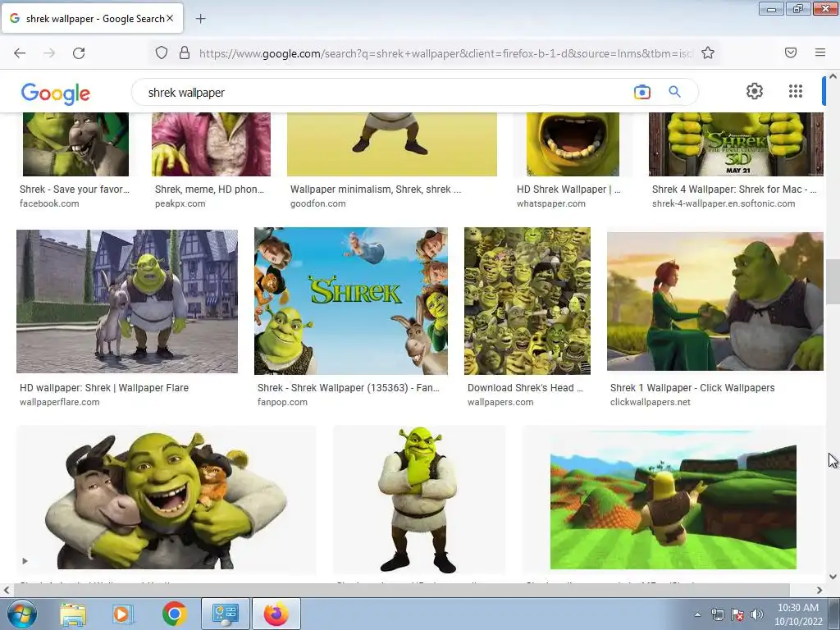Click 'Wallpaper minimalism, Shrek, shrek ...' caption
Screen dimensions: 840x630
click(376, 189)
